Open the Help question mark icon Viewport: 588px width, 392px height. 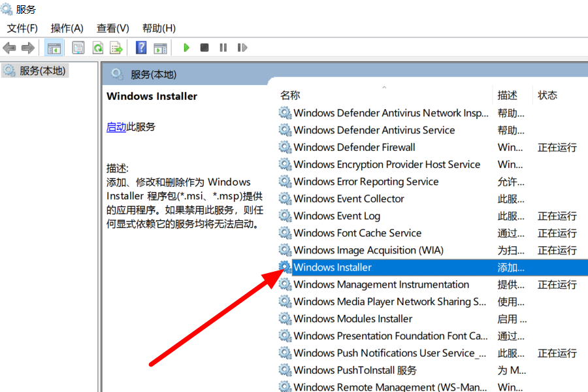[140, 48]
